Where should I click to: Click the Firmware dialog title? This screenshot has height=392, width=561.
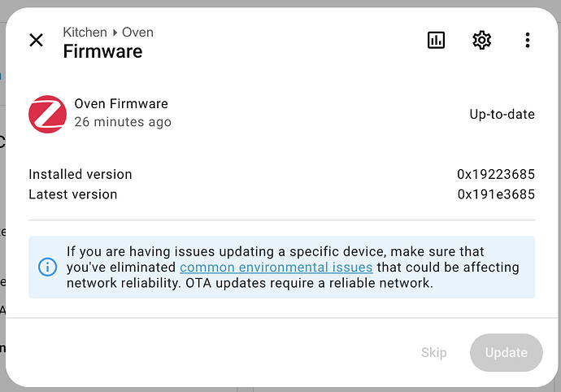pyautogui.click(x=102, y=52)
